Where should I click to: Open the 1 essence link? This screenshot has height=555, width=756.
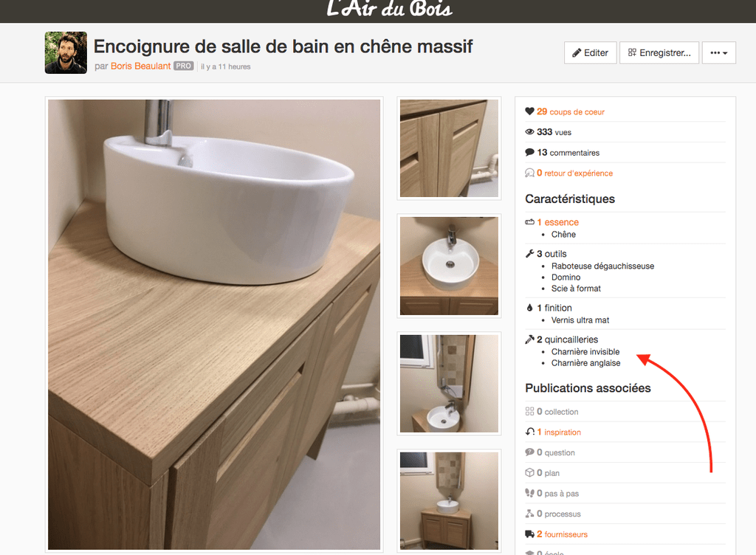tap(558, 222)
